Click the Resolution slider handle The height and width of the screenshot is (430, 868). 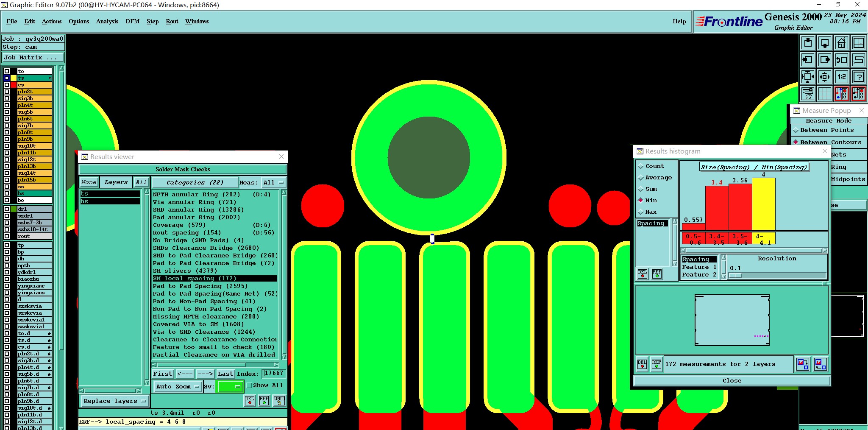[x=735, y=275]
